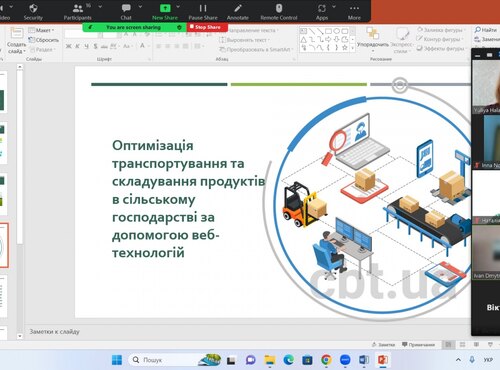Expand the Apps options arrow
The image size is (500, 370).
tap(334, 7)
